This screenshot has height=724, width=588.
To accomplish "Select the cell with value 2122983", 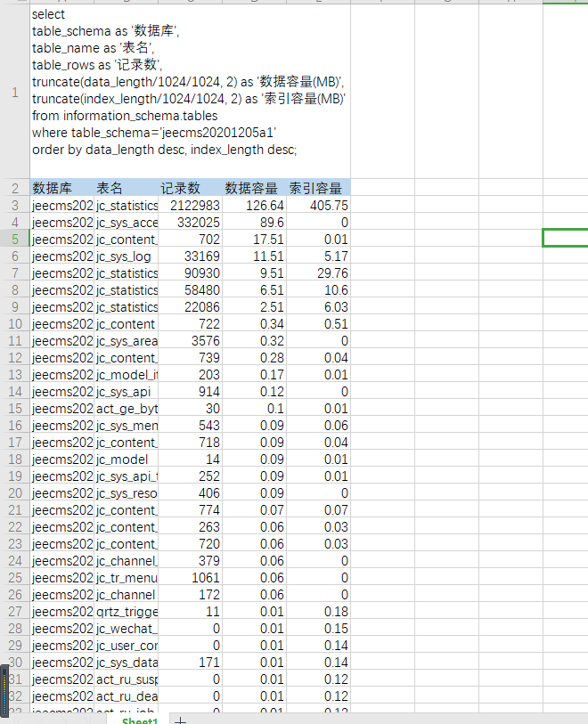I will coord(191,205).
